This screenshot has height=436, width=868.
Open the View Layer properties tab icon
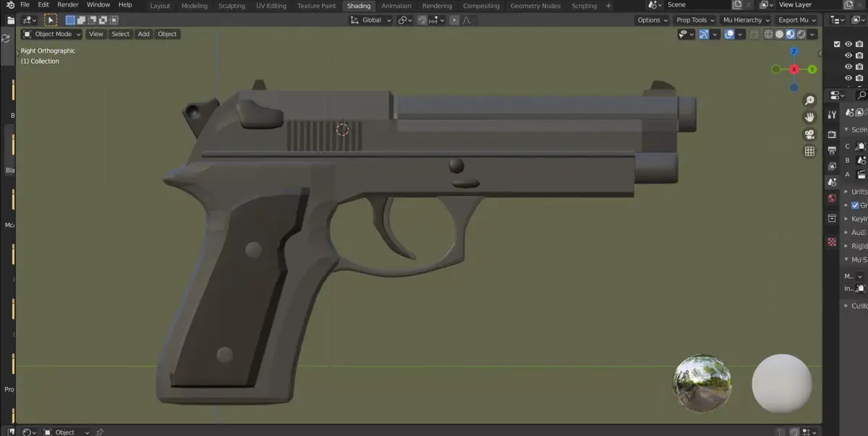point(832,166)
